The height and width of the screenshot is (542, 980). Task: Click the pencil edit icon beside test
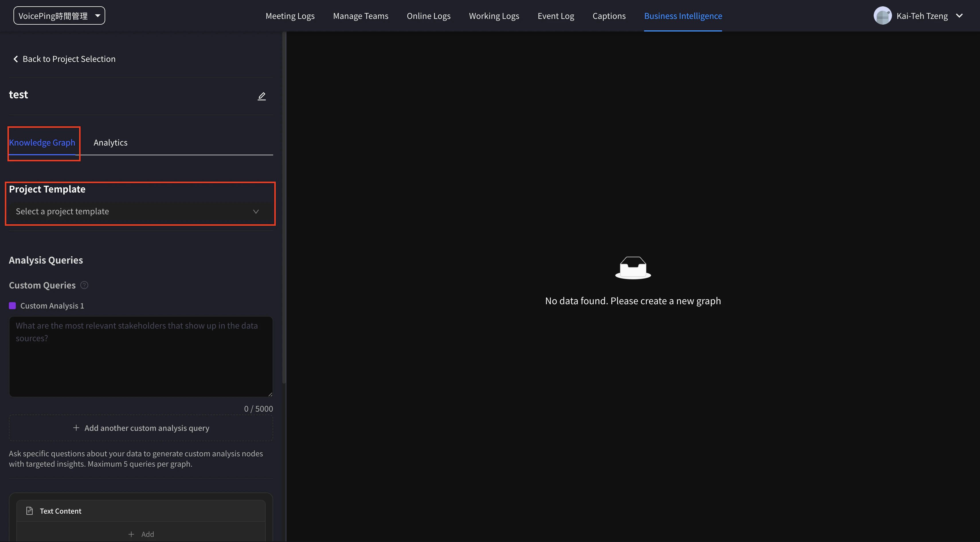[262, 96]
